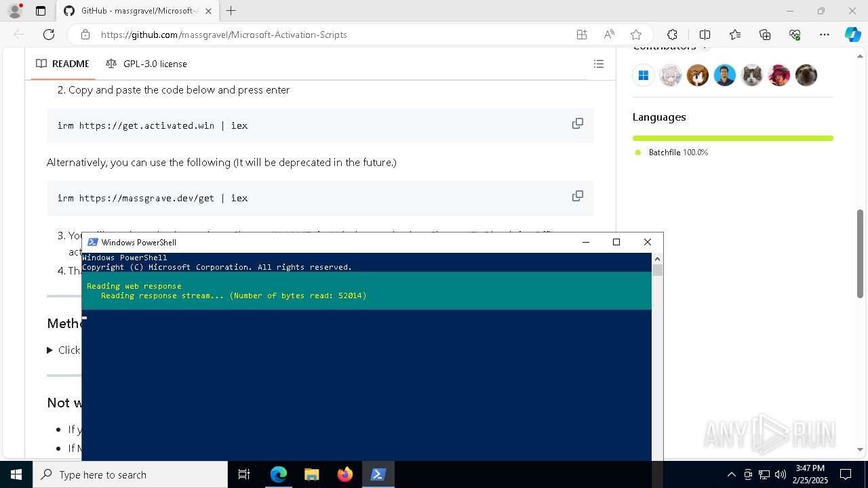Click 'Reading web response' progress text

click(134, 286)
